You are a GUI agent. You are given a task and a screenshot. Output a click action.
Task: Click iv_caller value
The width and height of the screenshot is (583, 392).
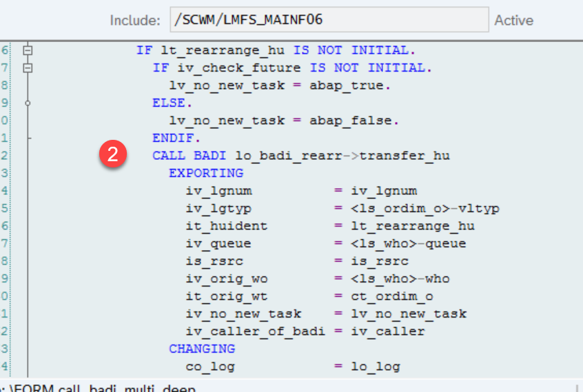388,331
